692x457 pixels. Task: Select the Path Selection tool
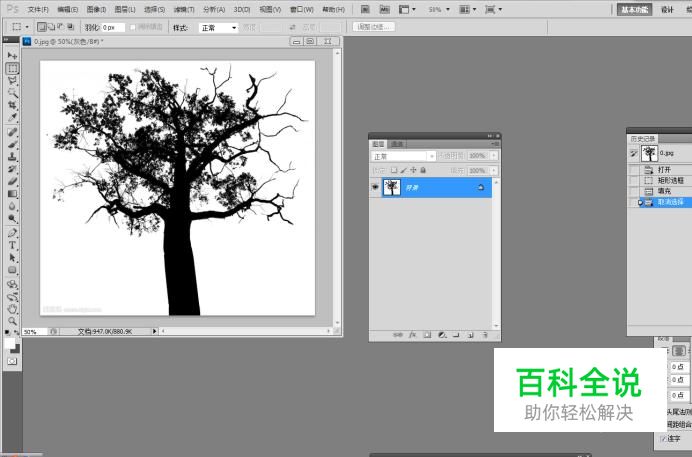coord(12,258)
